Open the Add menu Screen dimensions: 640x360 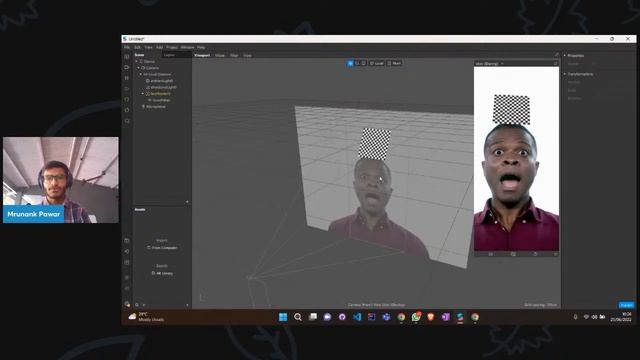click(x=160, y=47)
